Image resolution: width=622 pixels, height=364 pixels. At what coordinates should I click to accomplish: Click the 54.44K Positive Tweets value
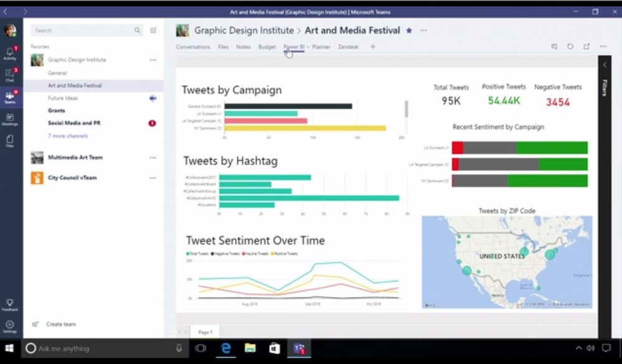[x=504, y=101]
